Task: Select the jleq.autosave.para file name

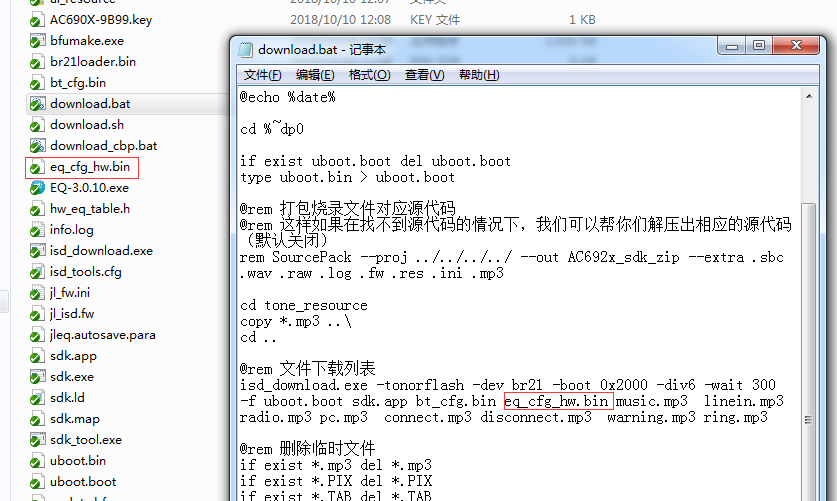Action: [x=102, y=335]
